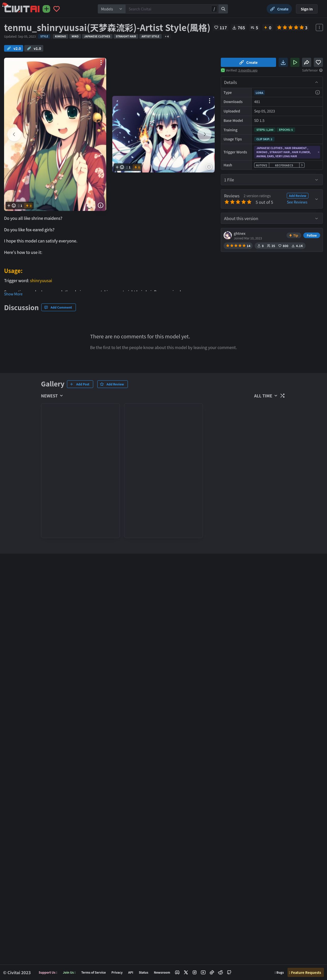This screenshot has width=327, height=980.
Task: Show SafeTensor info icon
Action: pyautogui.click(x=321, y=70)
